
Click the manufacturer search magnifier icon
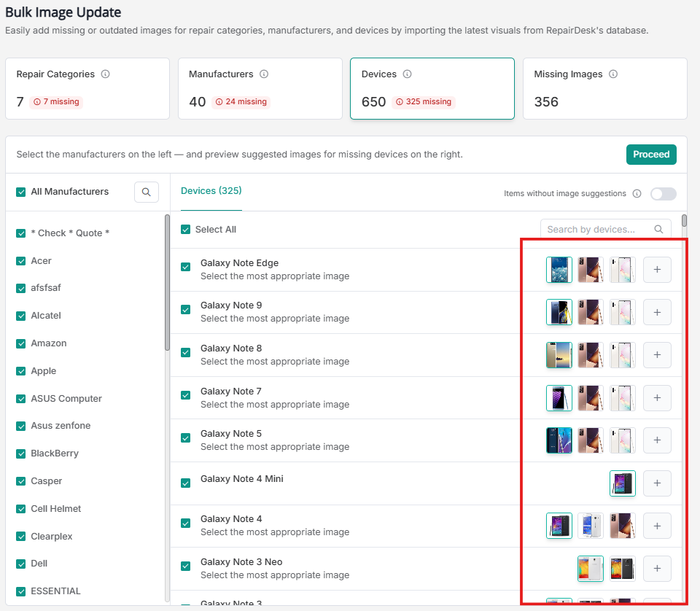point(147,192)
